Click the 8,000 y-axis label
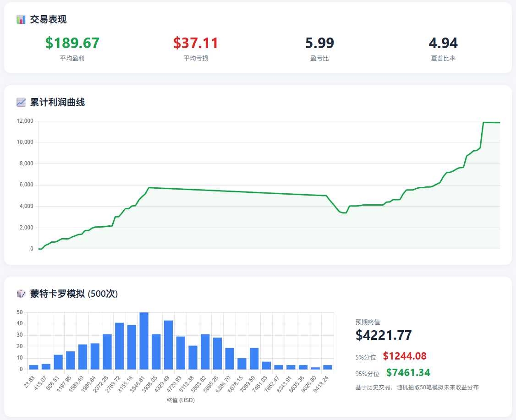516x420 pixels. tap(26, 164)
